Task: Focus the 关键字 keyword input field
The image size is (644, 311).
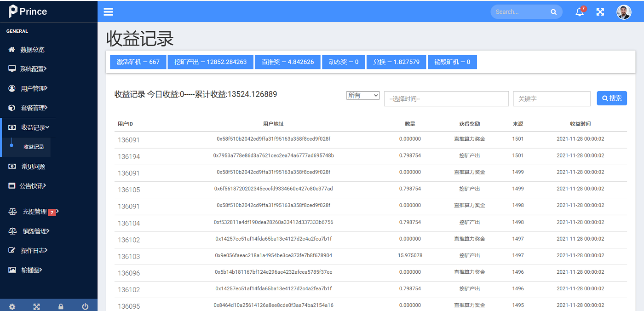Action: click(552, 98)
